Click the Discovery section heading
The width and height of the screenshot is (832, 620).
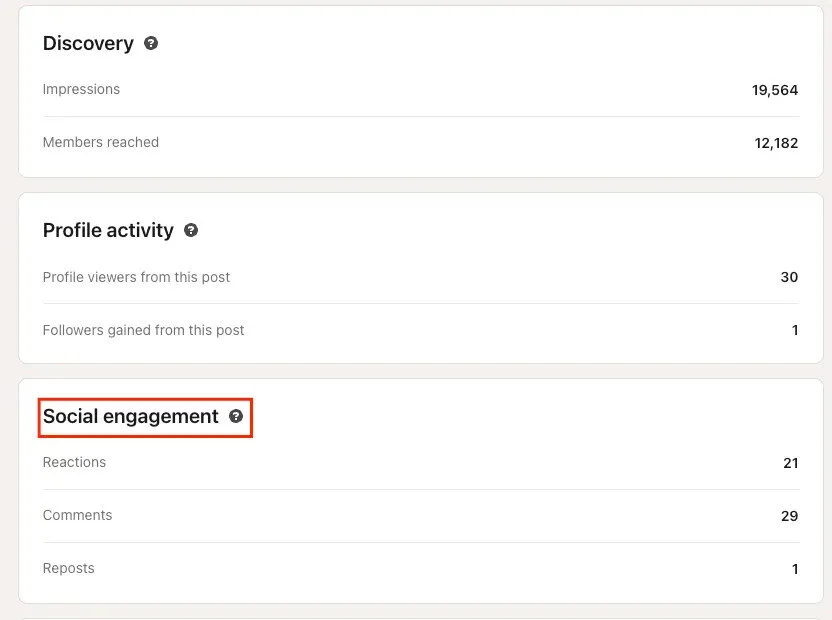88,43
